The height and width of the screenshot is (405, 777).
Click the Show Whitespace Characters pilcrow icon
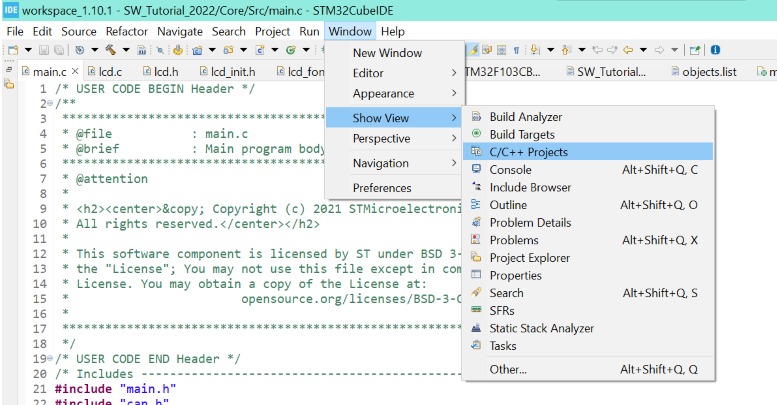point(515,50)
